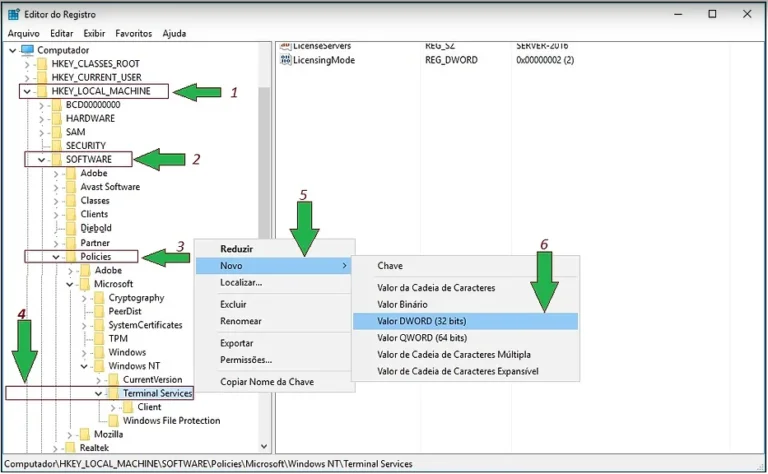768x474 pixels.
Task: Select the HARDWARE key folder icon
Action: (56, 118)
